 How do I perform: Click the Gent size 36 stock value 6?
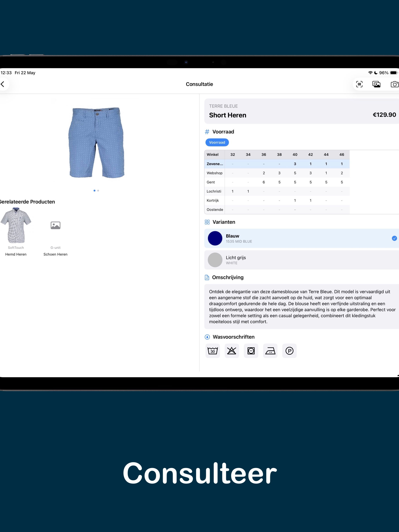(264, 182)
